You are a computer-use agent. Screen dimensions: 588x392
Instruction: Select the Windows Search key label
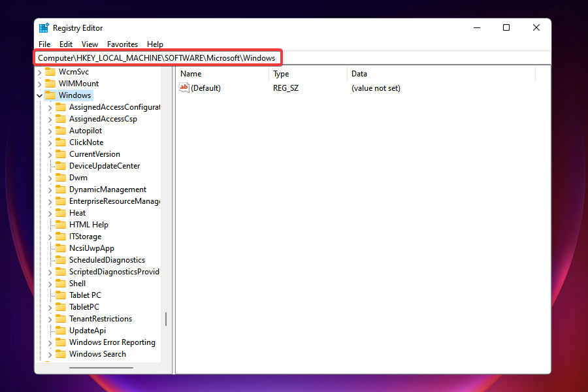pos(97,354)
